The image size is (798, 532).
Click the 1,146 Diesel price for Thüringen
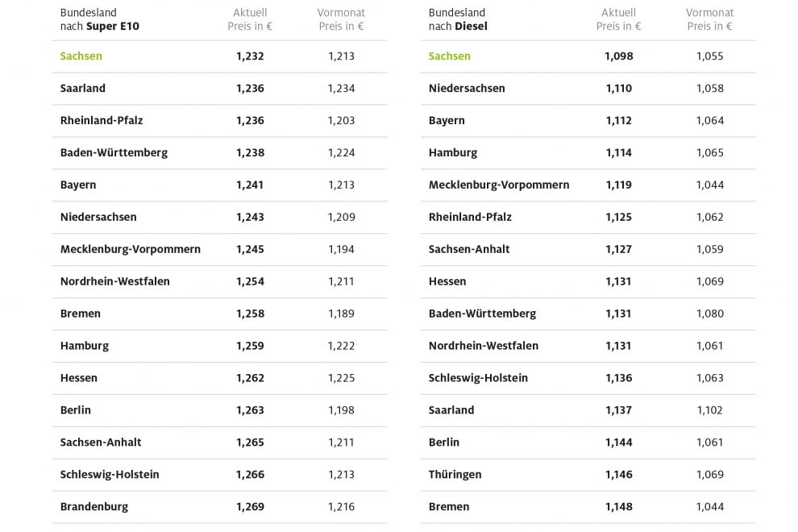[618, 475]
